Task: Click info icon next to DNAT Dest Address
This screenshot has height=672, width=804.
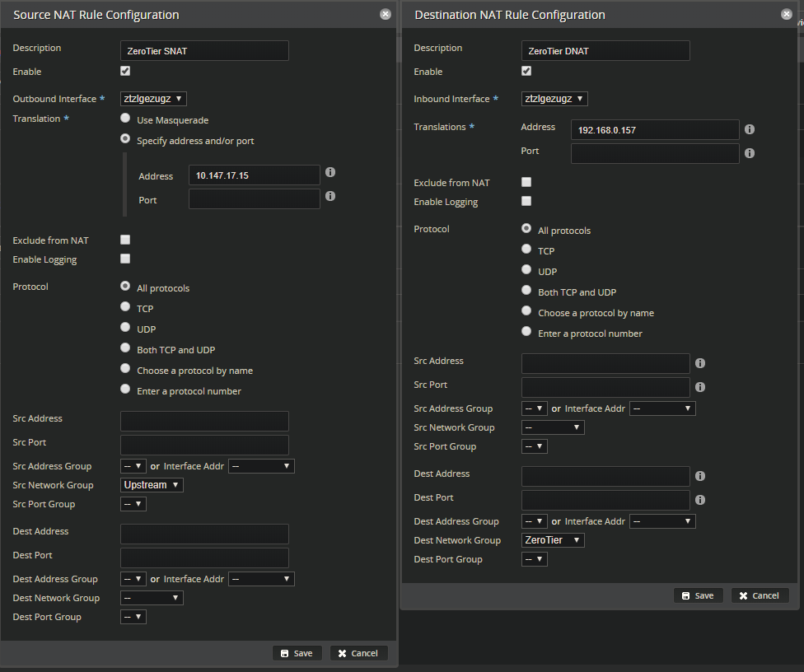Action: 700,476
